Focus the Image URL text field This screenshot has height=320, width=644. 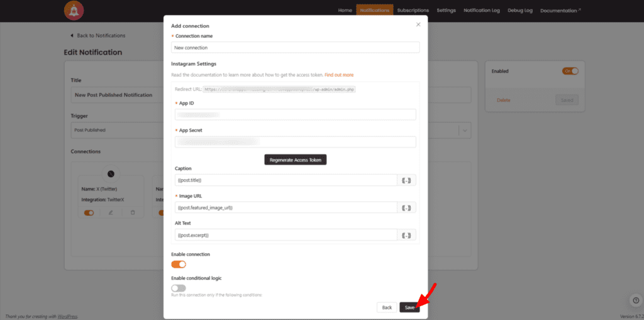(x=286, y=207)
